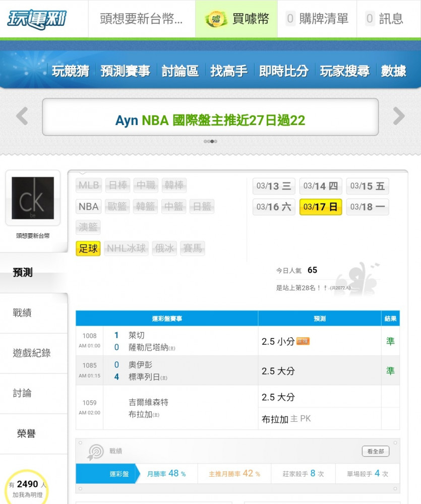The width and height of the screenshot is (421, 504).
Task: Click the username 頭想要新台幣 under avatar
Action: 33,236
